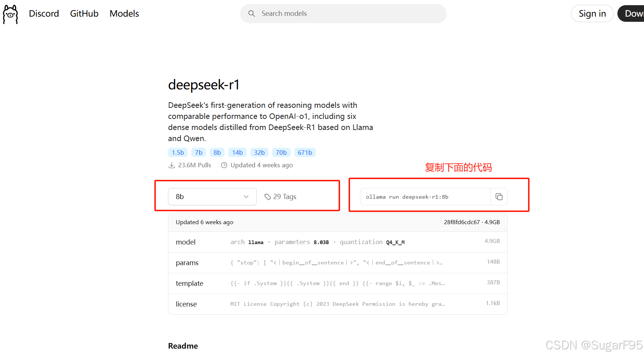The width and height of the screenshot is (644, 356).
Task: Click the 387B template size
Action: [493, 283]
